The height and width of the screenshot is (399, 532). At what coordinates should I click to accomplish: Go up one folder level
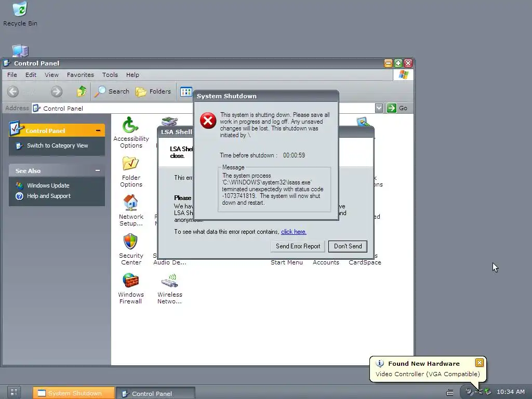(82, 91)
